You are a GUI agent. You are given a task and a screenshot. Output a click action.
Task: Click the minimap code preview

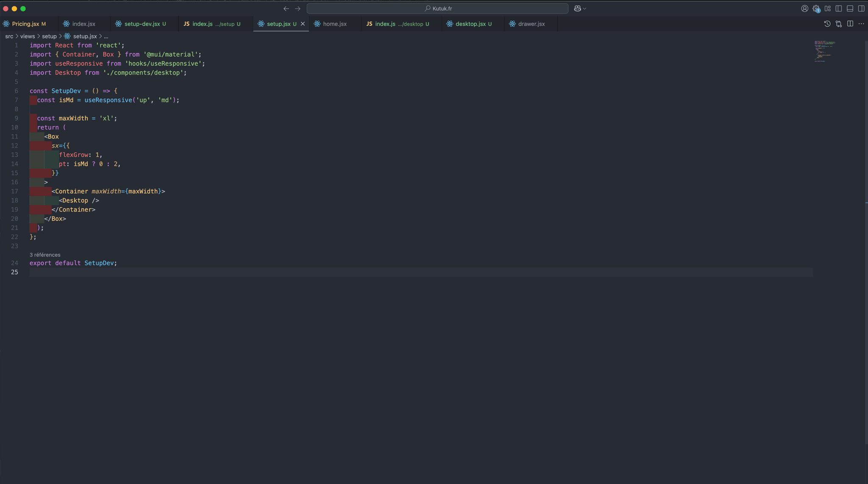[824, 51]
